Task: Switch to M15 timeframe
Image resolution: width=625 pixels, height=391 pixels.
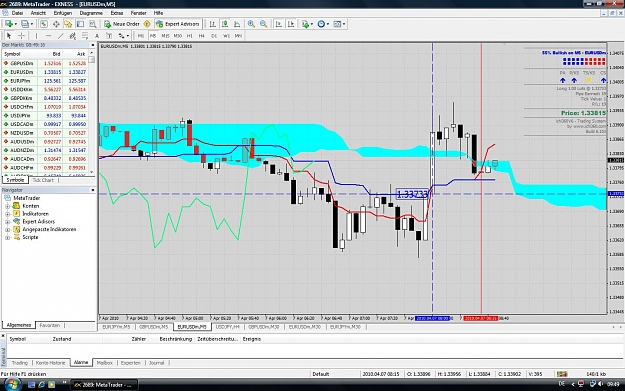Action: point(165,36)
